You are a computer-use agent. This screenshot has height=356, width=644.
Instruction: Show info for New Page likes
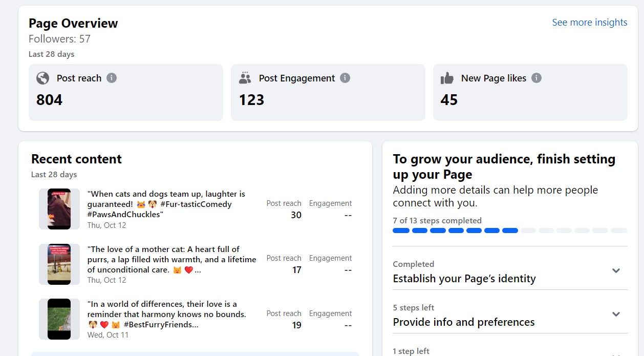[536, 78]
